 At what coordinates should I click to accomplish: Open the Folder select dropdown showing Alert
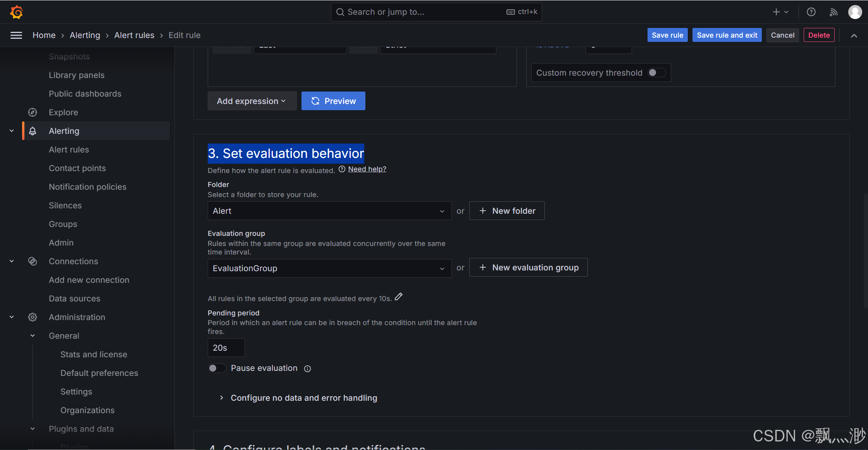pos(329,211)
